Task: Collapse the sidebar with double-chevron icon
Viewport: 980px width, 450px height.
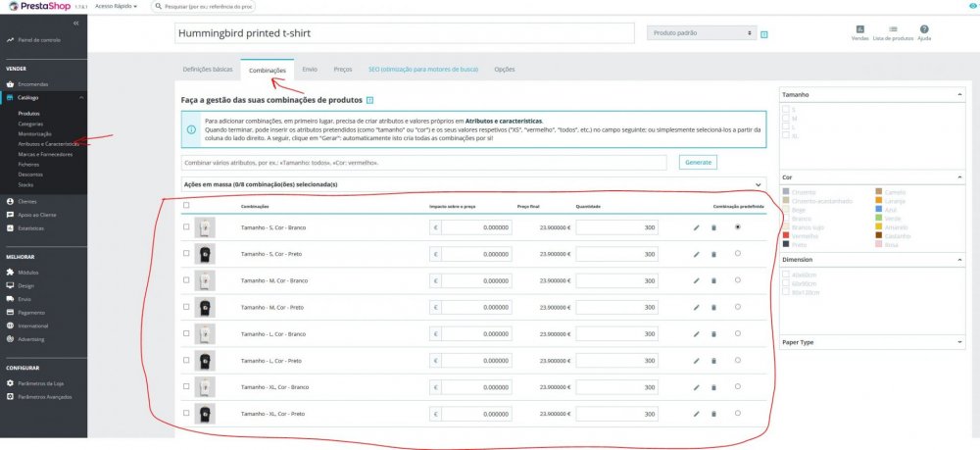Action: point(76,24)
